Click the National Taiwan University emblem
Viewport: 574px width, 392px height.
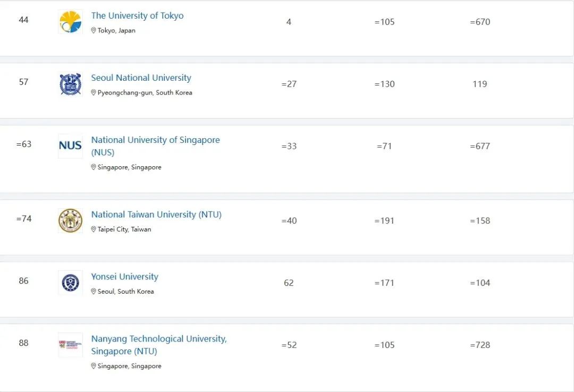point(70,220)
